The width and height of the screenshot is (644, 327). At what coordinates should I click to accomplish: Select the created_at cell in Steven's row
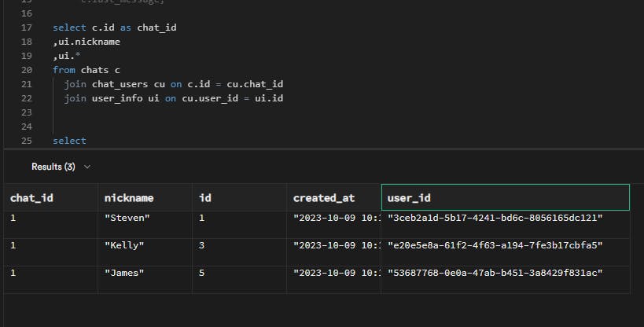[x=333, y=218]
